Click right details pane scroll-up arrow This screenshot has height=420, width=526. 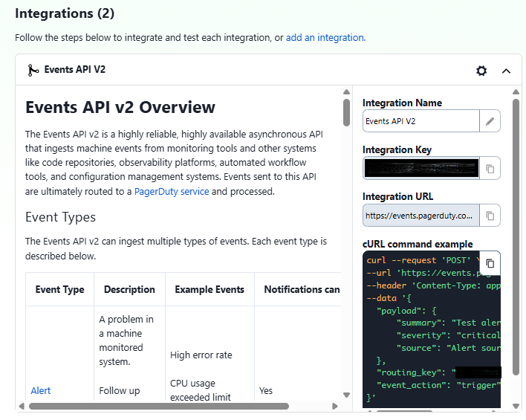pos(516,92)
